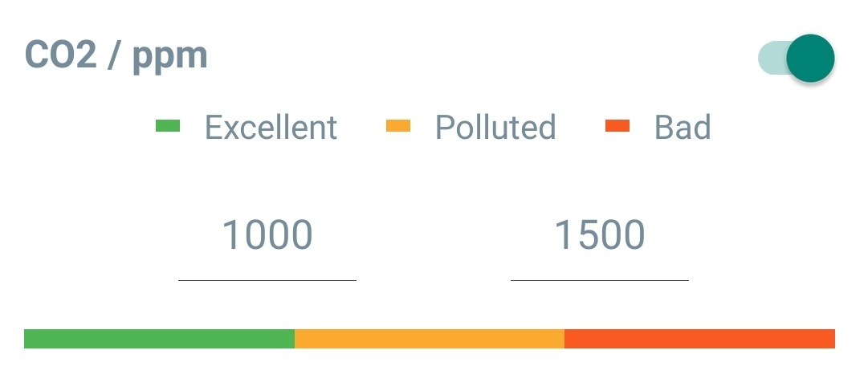This screenshot has width=868, height=391.
Task: Click the orange Polluted legend square
Action: [398, 126]
